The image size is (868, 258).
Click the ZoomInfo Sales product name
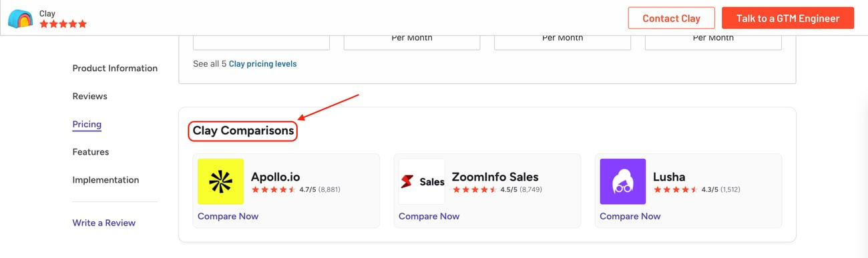(495, 177)
